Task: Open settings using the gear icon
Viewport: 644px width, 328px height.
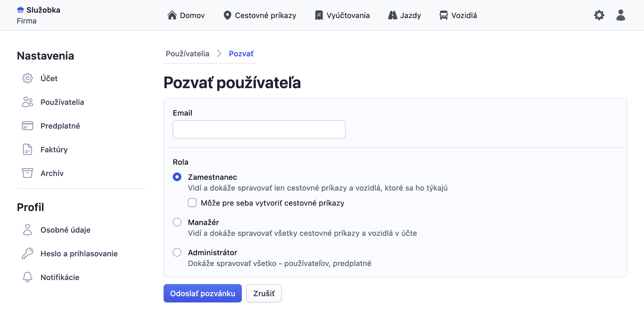Action: pyautogui.click(x=599, y=15)
